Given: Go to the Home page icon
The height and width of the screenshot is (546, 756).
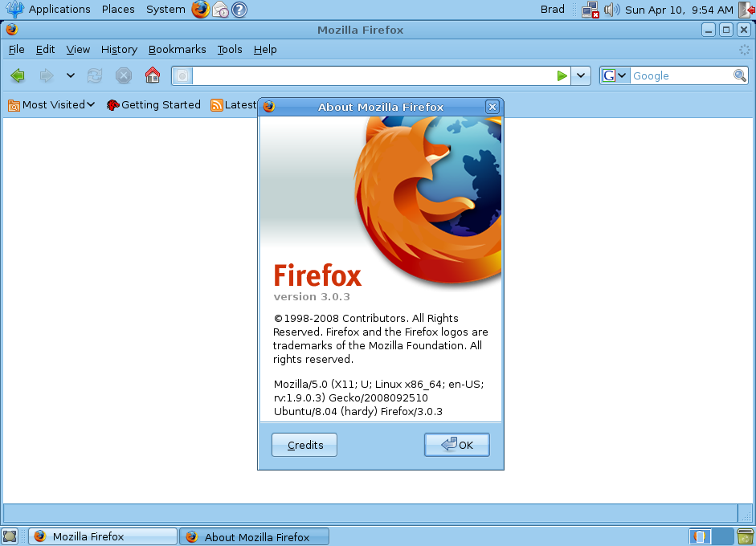Looking at the screenshot, I should point(153,75).
